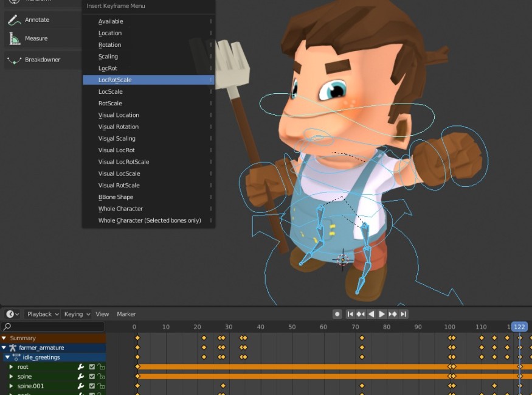Toggle lock on spine.001 channel
Screen dimensions: 532x395
tap(101, 386)
